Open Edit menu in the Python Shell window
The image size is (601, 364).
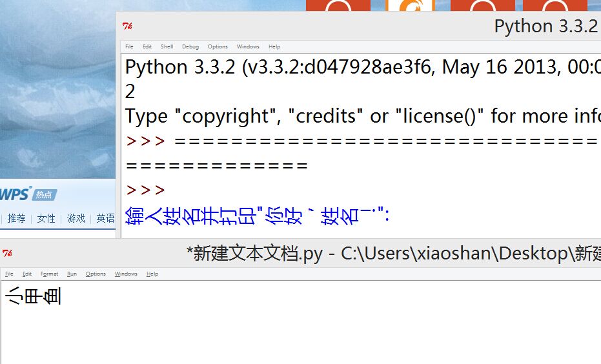[147, 46]
